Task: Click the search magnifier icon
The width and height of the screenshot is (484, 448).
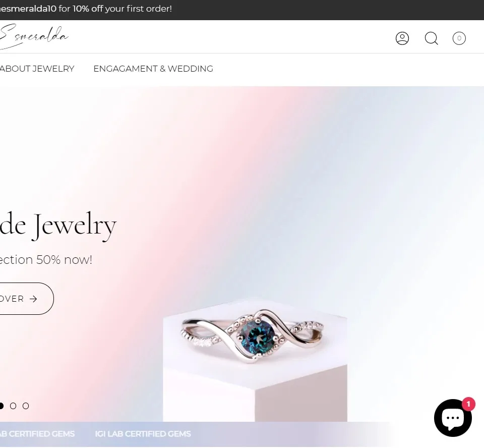Action: click(x=431, y=38)
